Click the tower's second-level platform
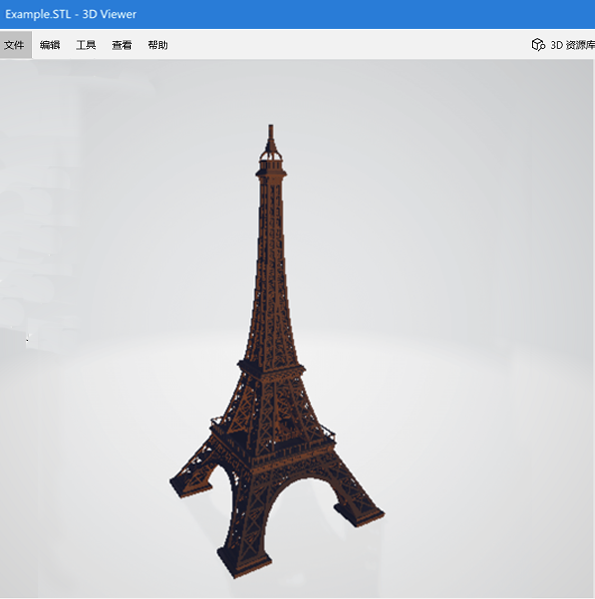Viewport: 595px width, 599px height. pos(271,368)
